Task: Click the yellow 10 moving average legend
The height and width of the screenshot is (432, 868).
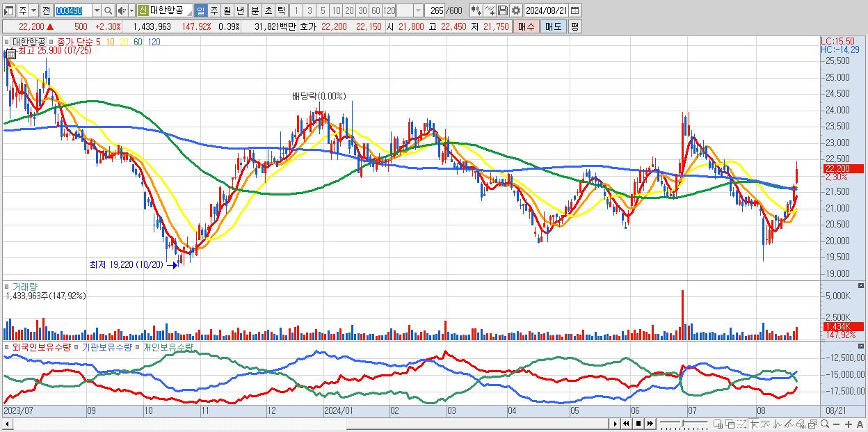Action: 111,42
